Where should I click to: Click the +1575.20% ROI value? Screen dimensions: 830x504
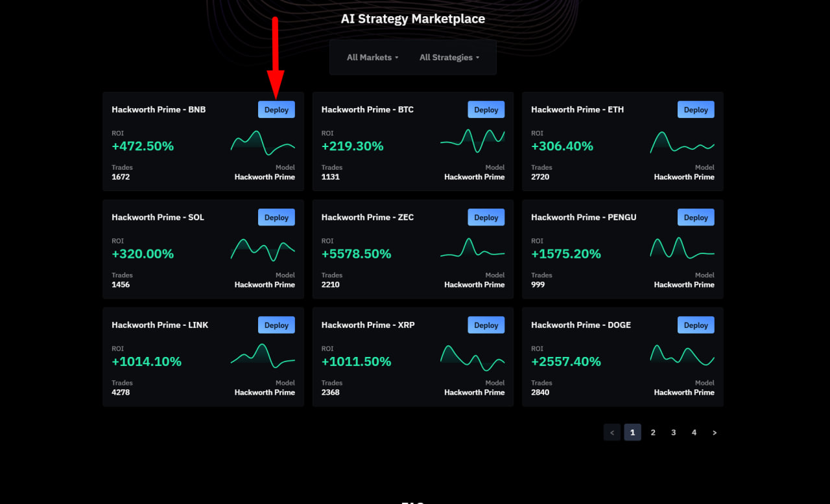point(566,254)
